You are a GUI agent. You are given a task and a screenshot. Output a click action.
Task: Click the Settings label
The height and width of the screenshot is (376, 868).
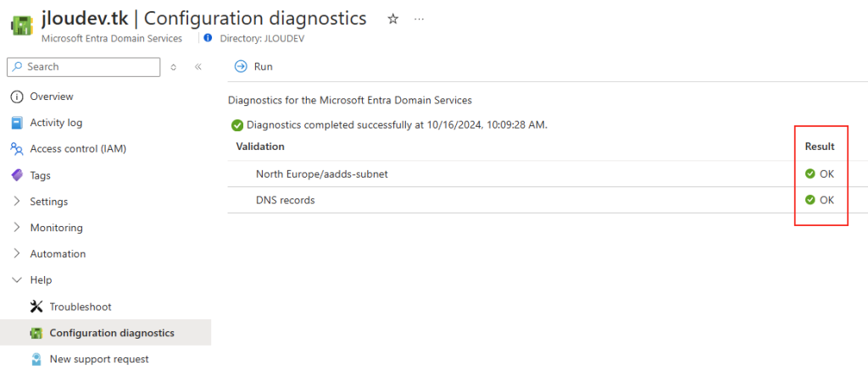(x=48, y=202)
